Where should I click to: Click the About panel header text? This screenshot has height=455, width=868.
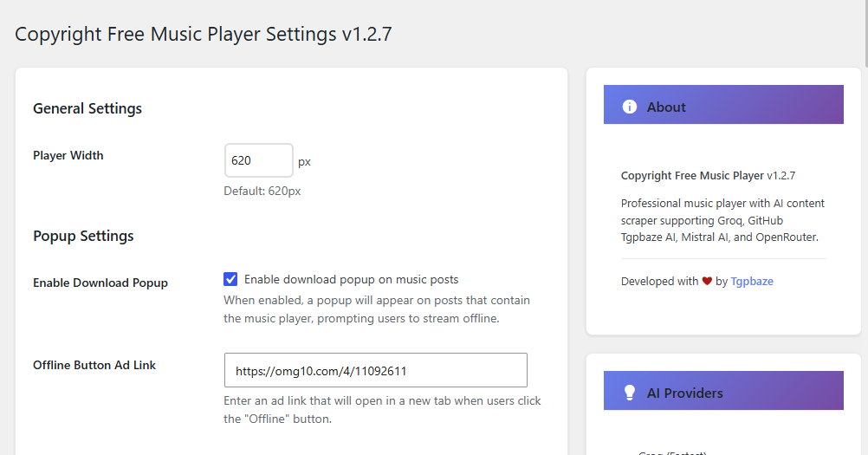coord(666,107)
